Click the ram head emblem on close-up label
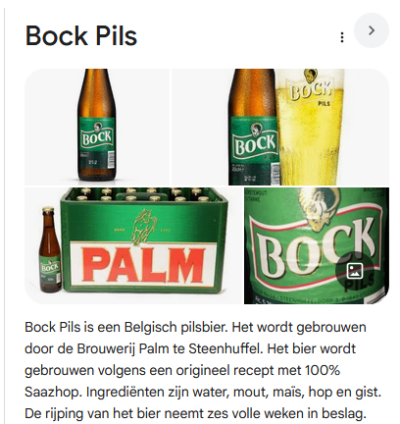The image size is (400, 424). pos(317,209)
